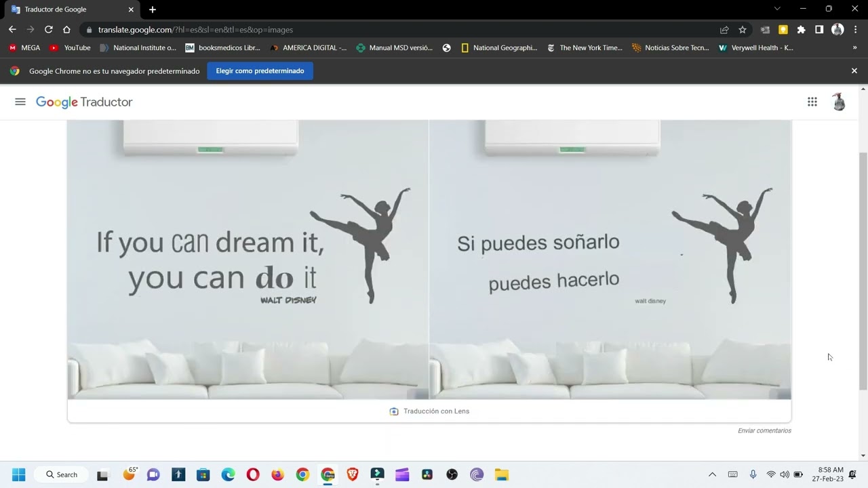
Task: Open the tab search dropdown chevron
Action: point(777,9)
